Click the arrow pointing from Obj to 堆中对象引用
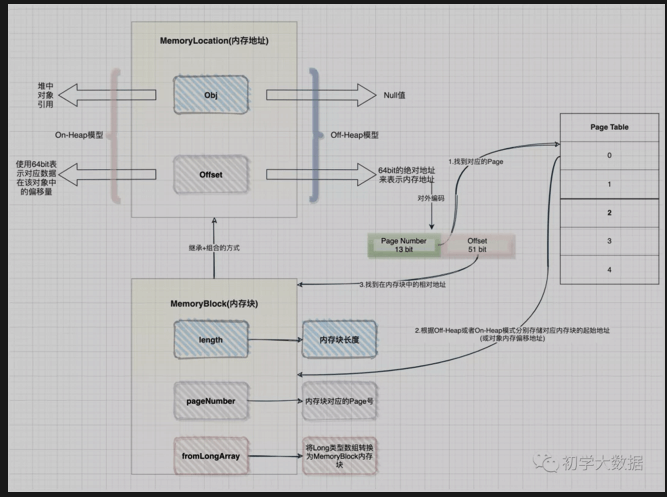This screenshot has height=497, width=667. [107, 95]
